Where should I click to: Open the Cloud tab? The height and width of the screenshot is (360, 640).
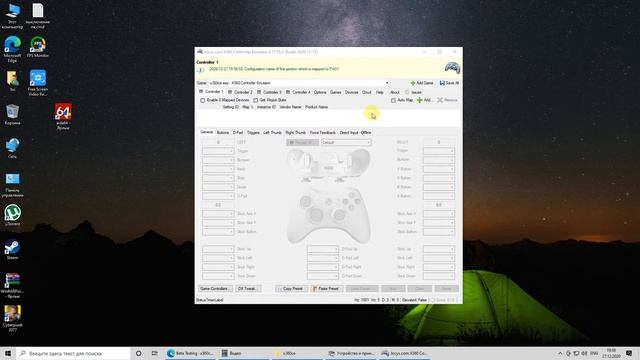pyautogui.click(x=367, y=92)
